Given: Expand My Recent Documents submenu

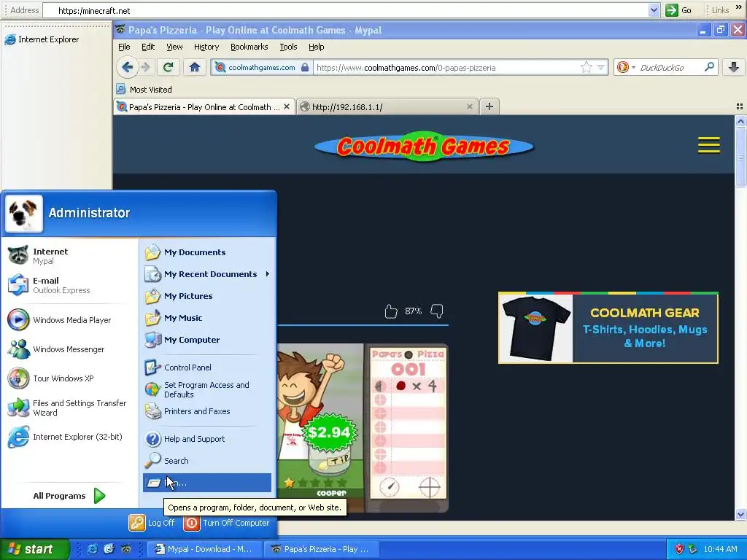Looking at the screenshot, I should (x=207, y=274).
